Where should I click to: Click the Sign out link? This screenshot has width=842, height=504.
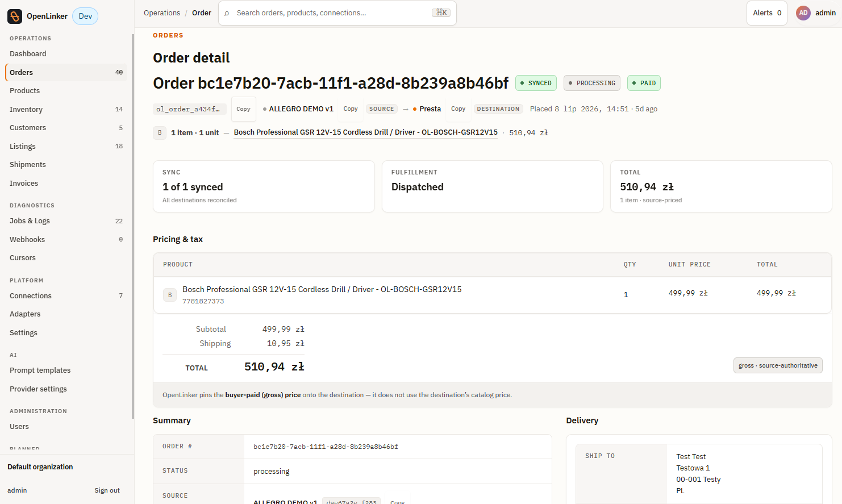coord(107,490)
